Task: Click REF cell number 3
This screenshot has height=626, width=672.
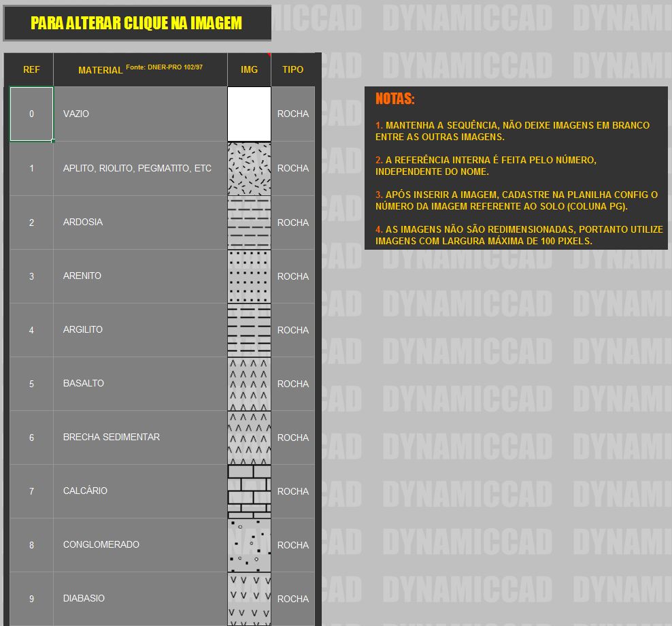Action: (31, 276)
